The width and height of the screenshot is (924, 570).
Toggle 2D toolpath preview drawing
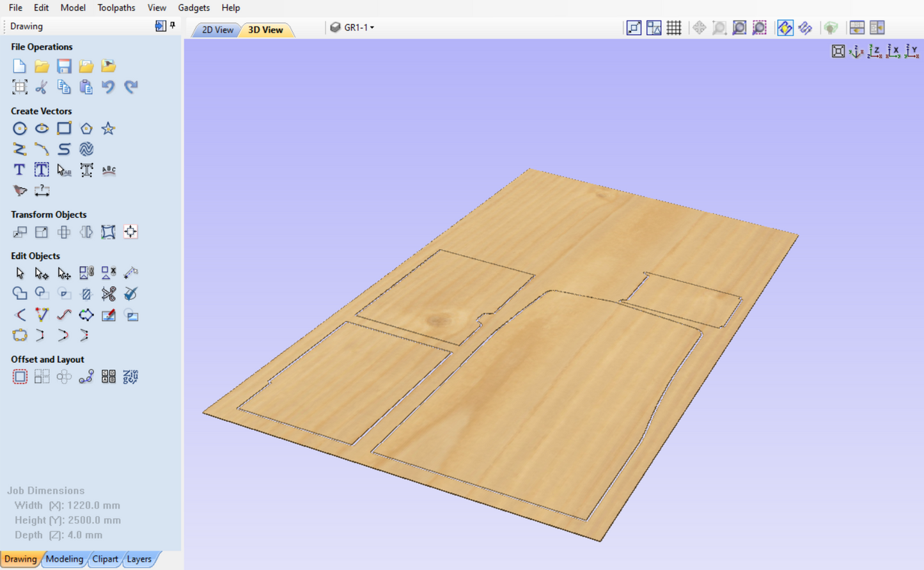pyautogui.click(x=785, y=28)
